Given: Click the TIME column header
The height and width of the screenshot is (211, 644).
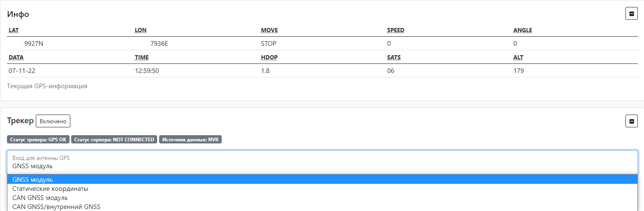Looking at the screenshot, I should [x=141, y=57].
